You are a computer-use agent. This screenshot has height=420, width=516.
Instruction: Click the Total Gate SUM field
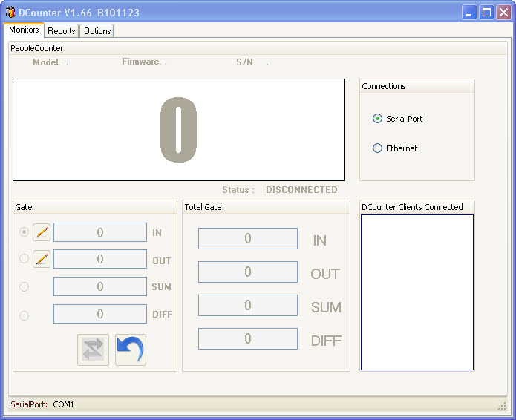tap(247, 306)
